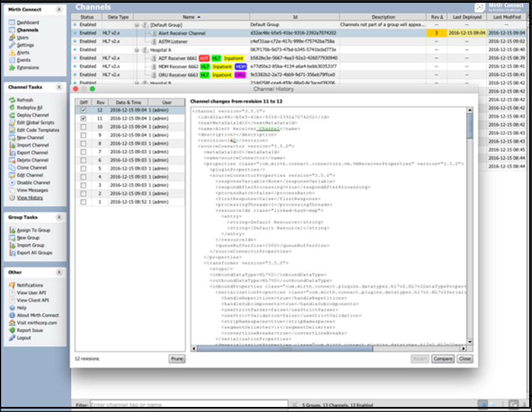This screenshot has width=532, height=412.
Task: Uncheck the Diff checkbox for revision 12
Action: point(83,111)
